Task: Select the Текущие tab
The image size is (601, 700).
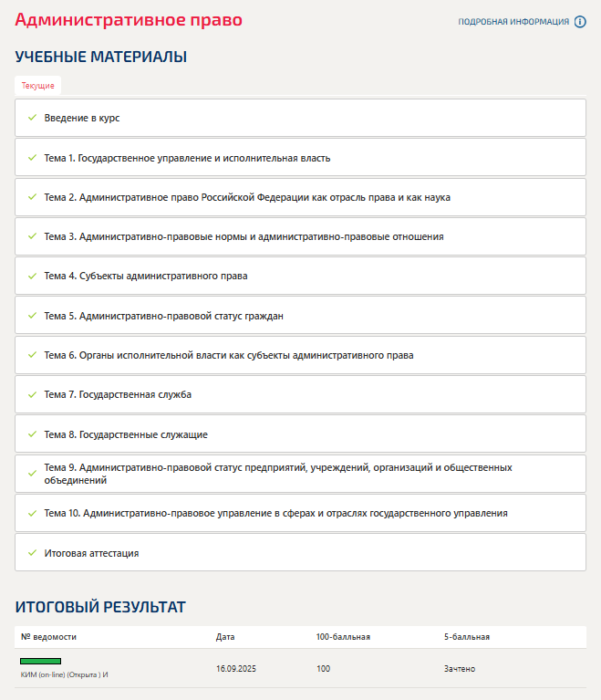Action: [38, 86]
